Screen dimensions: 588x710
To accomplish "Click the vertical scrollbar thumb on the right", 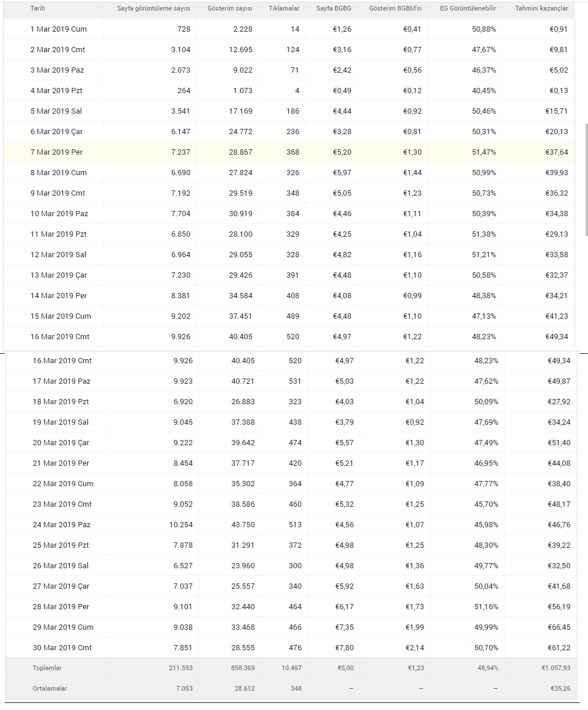I will tap(586, 179).
